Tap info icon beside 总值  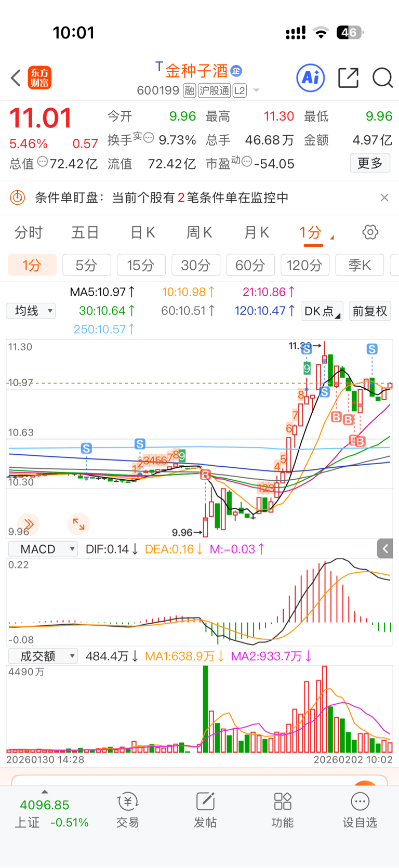43,162
